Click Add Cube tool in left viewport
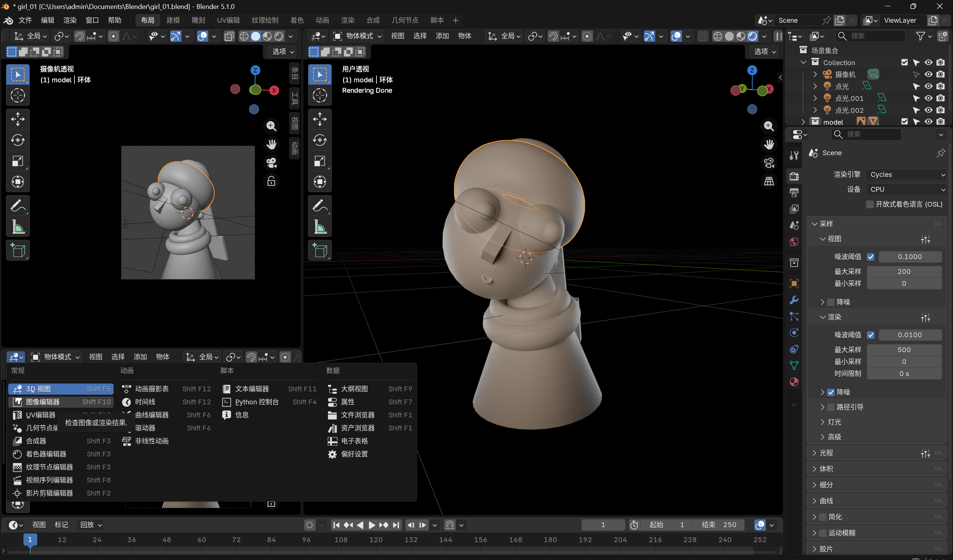This screenshot has height=560, width=953. (18, 250)
